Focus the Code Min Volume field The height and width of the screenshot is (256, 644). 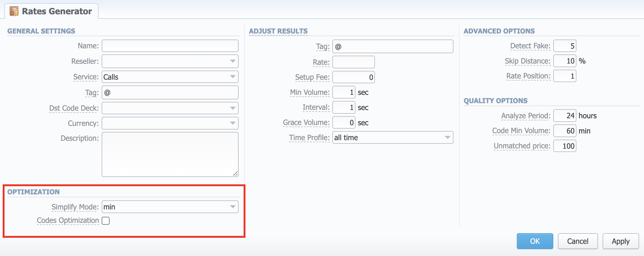(565, 131)
